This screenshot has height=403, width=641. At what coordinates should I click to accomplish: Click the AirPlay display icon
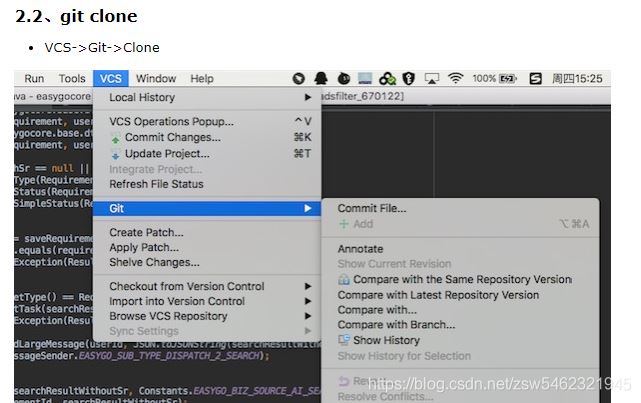point(431,78)
